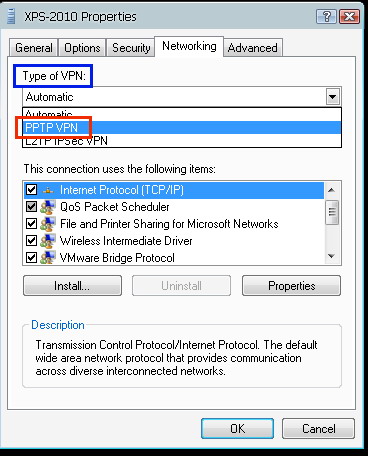Click the Install... button
The width and height of the screenshot is (368, 456).
click(x=72, y=286)
